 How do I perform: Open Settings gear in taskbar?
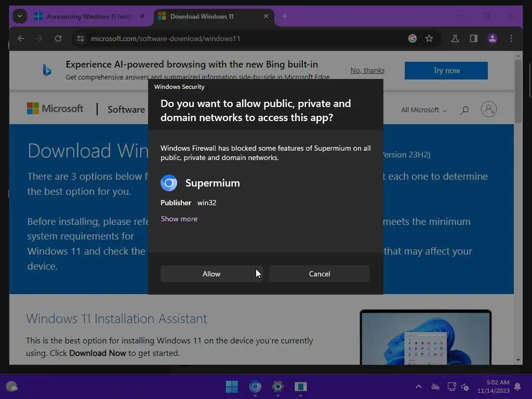point(277,387)
